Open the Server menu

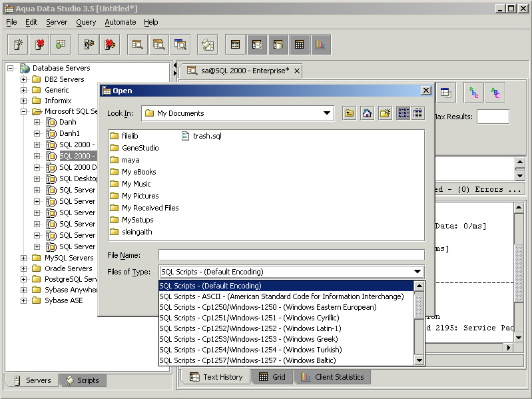tap(57, 22)
